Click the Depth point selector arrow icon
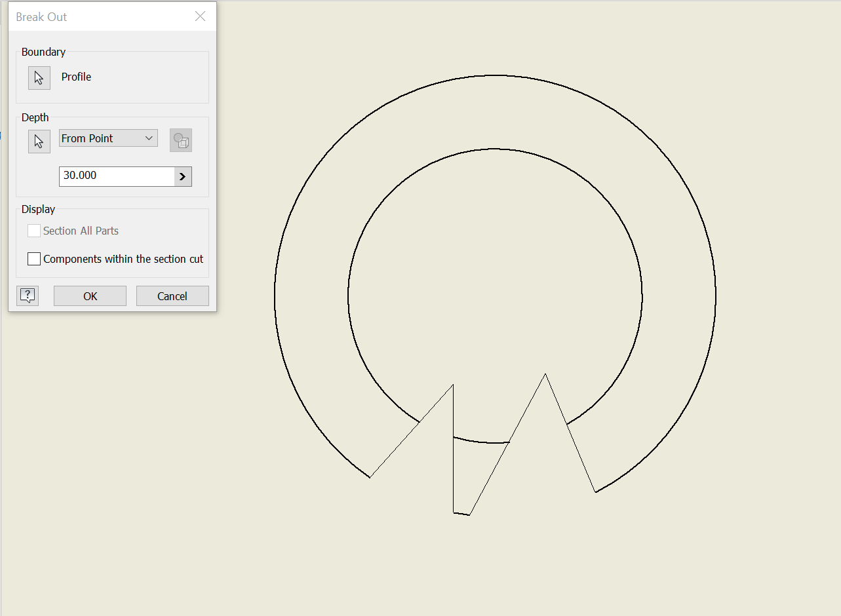841x616 pixels. click(x=39, y=141)
